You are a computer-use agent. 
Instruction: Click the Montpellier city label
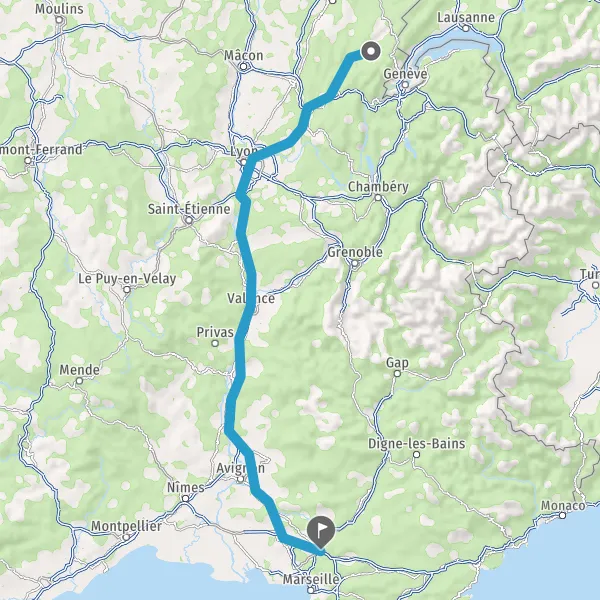point(126,526)
